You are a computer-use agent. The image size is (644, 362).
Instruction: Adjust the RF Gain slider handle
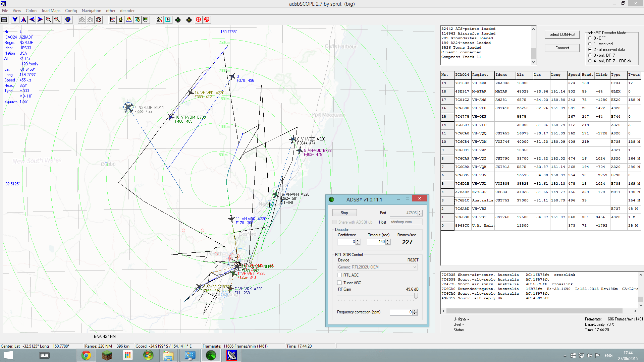(x=416, y=296)
